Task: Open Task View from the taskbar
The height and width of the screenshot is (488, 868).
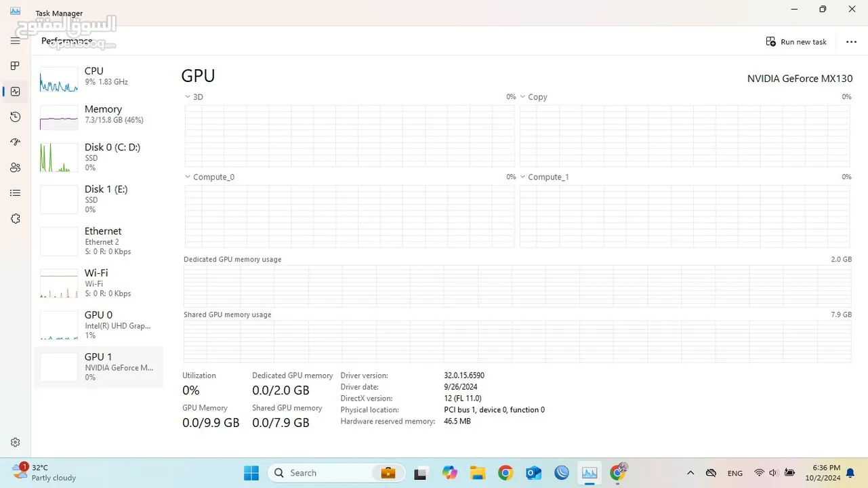Action: point(421,473)
